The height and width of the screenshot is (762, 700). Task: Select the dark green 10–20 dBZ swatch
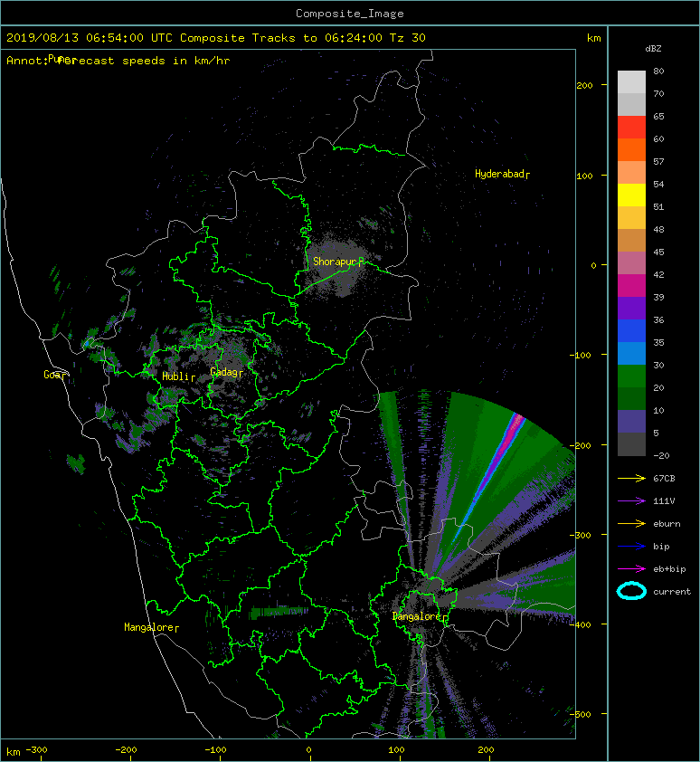[x=631, y=398]
